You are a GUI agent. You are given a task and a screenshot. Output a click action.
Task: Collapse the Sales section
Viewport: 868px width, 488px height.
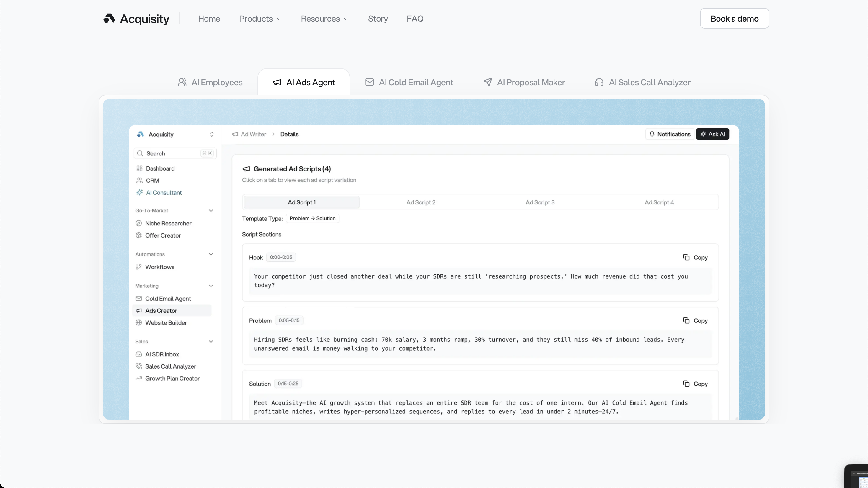(211, 341)
